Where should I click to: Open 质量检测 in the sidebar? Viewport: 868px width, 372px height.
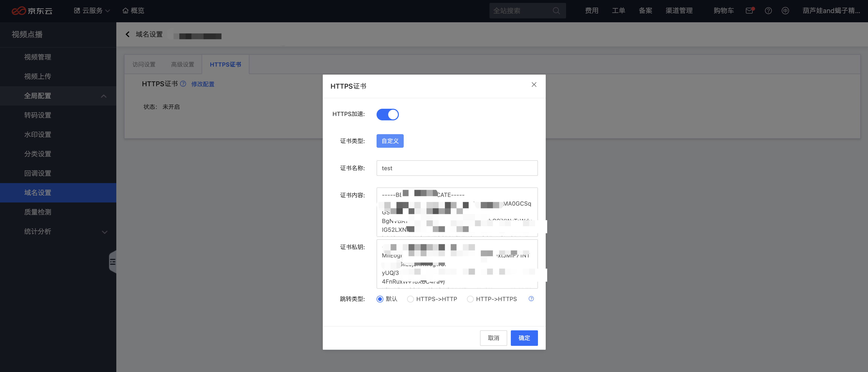(x=58, y=212)
